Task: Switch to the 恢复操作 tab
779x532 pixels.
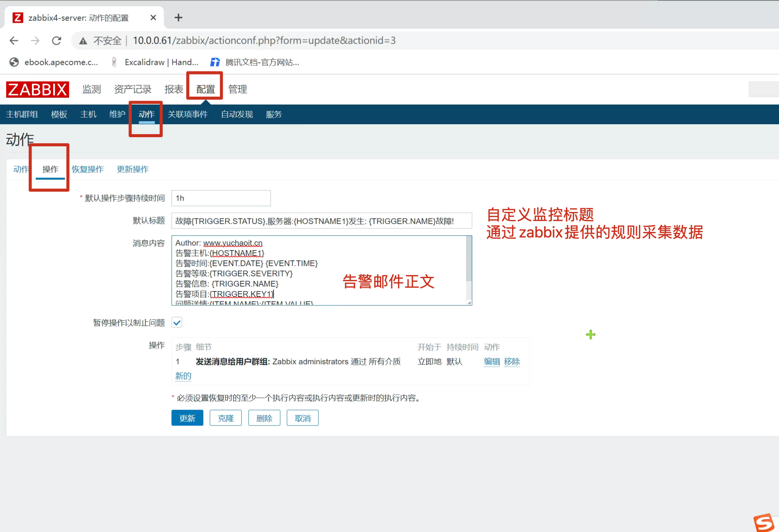Action: [x=87, y=169]
